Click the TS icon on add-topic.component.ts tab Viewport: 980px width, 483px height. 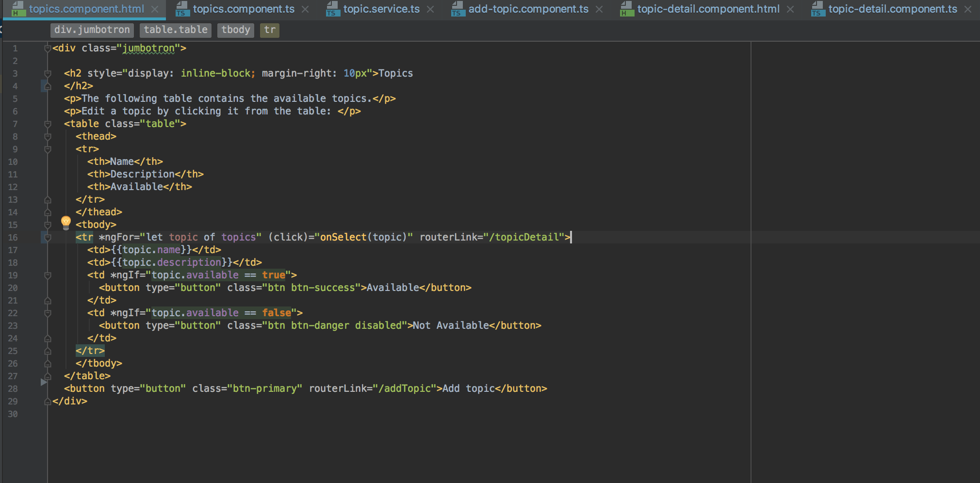[x=457, y=9]
